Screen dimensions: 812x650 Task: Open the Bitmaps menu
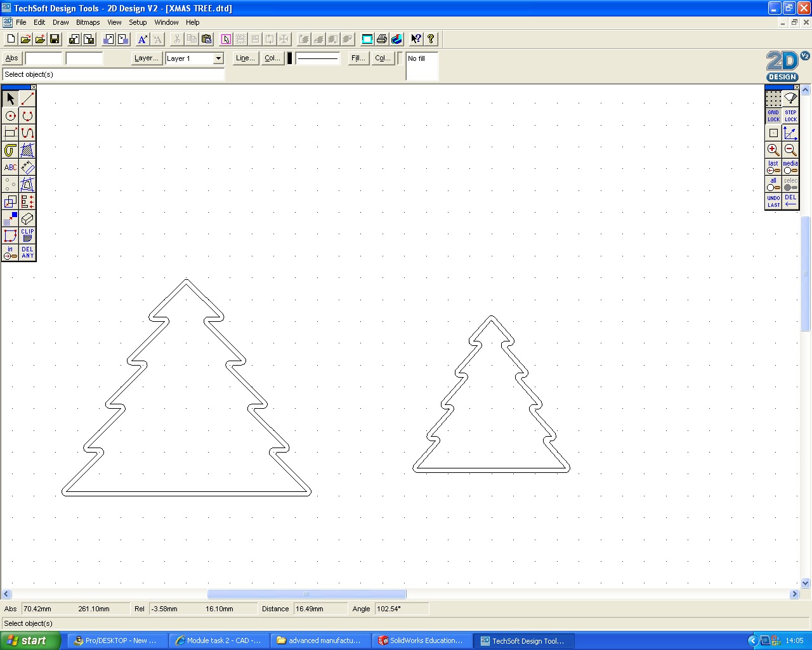(x=88, y=22)
